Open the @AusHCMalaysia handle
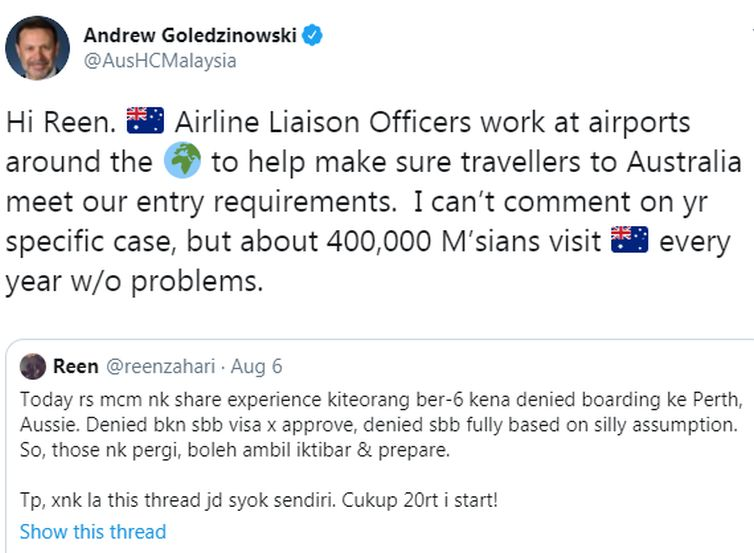This screenshot has height=553, width=754. pyautogui.click(x=160, y=60)
